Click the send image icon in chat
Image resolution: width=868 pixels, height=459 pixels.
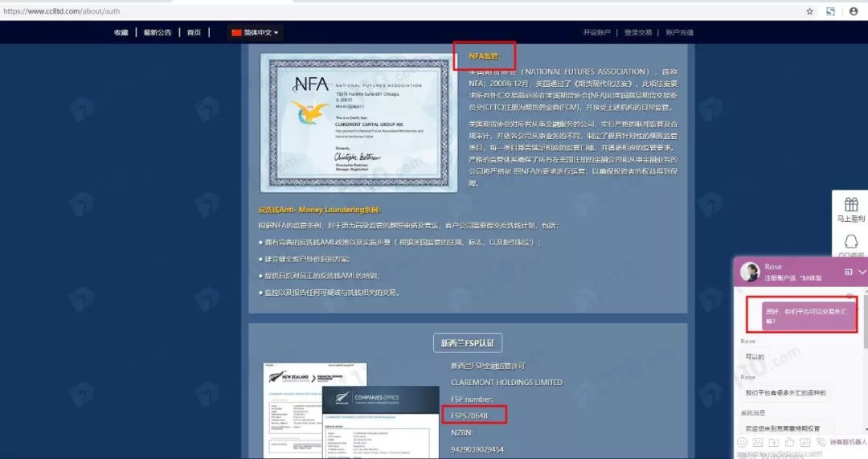click(757, 443)
